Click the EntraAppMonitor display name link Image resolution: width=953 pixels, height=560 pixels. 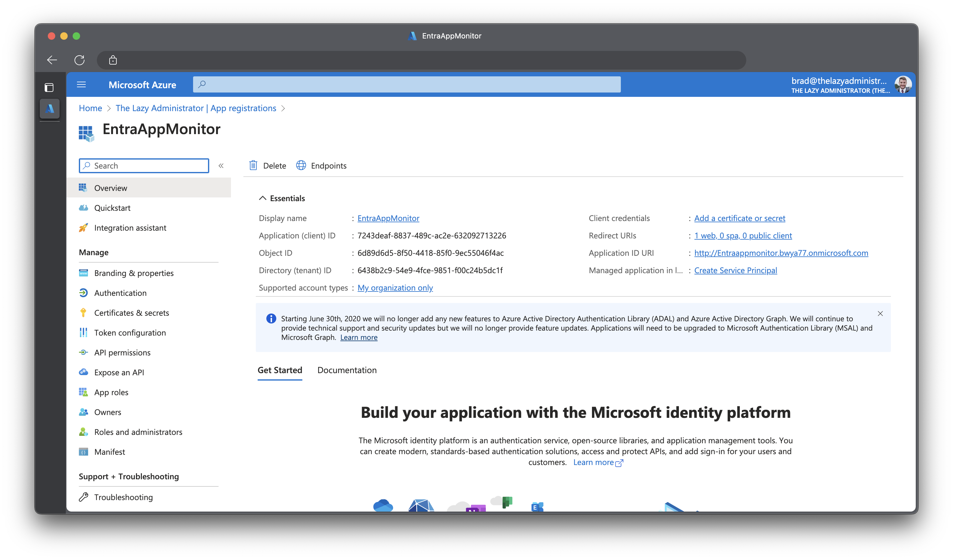click(388, 218)
